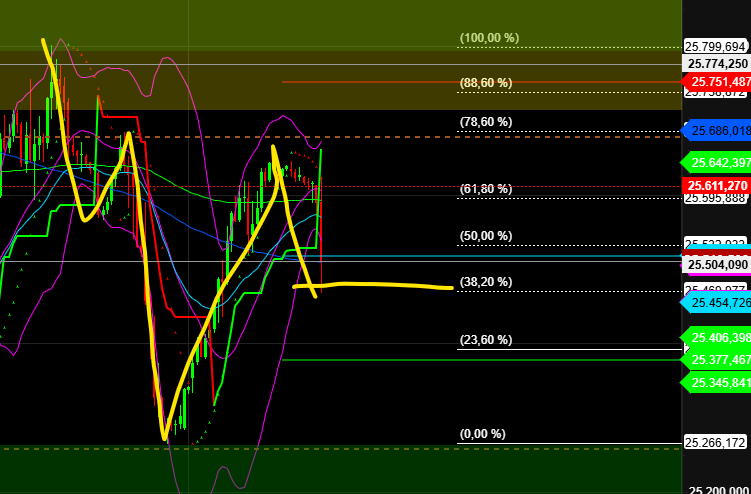
Task: Click the (88,60 %) Fibonacci level label
Action: (x=486, y=83)
